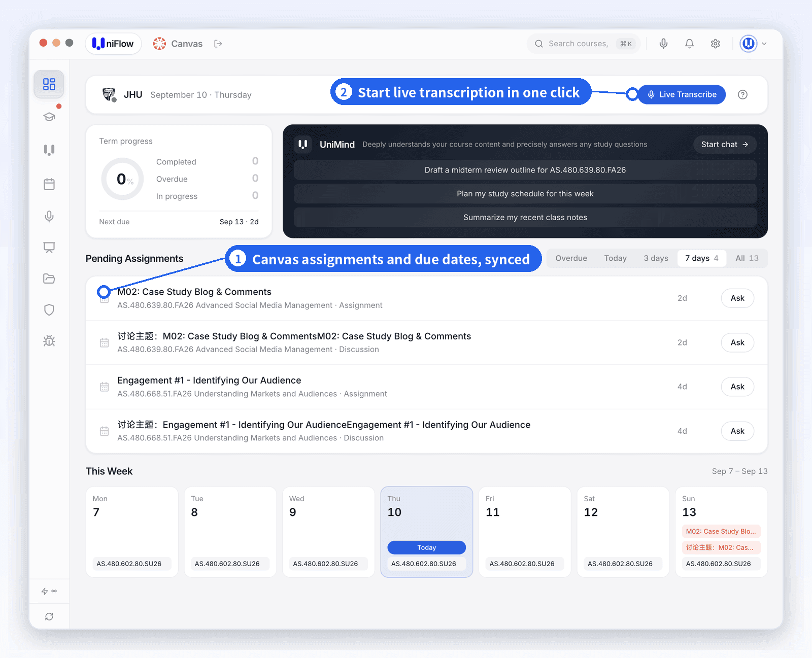812x658 pixels.
Task: Open the notifications bell icon
Action: tap(689, 44)
